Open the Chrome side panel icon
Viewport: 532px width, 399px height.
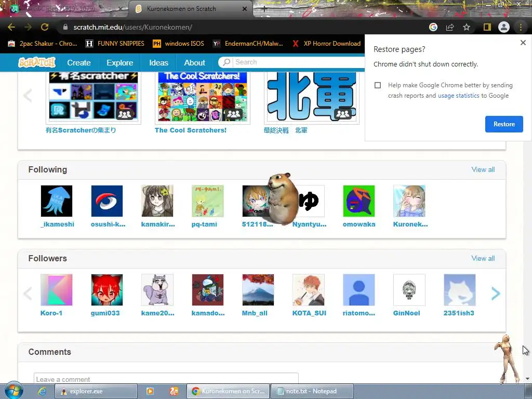coord(487,27)
